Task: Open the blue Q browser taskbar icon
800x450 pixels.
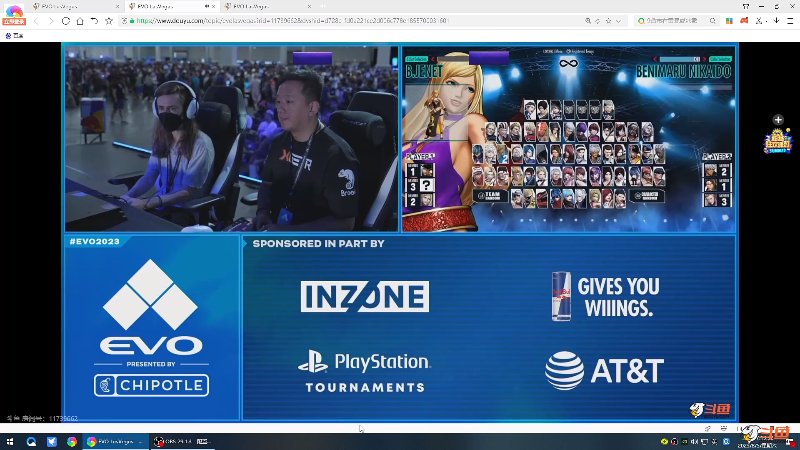Action: [31, 442]
